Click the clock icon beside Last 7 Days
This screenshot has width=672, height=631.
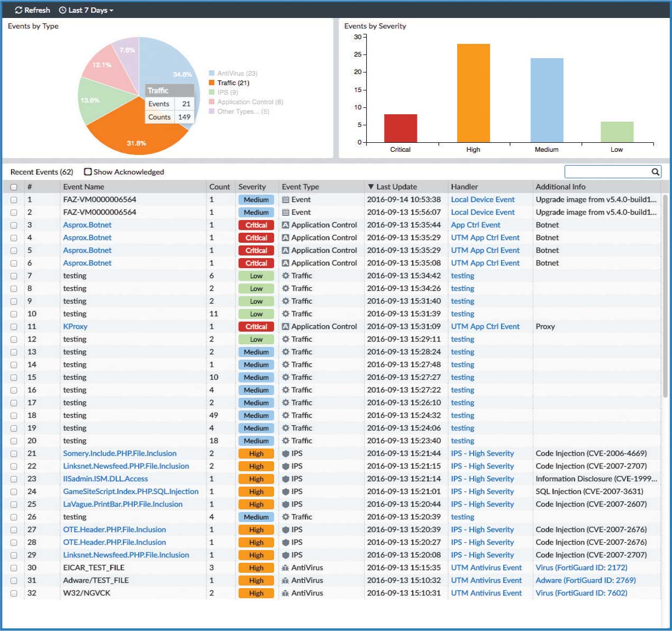point(62,10)
